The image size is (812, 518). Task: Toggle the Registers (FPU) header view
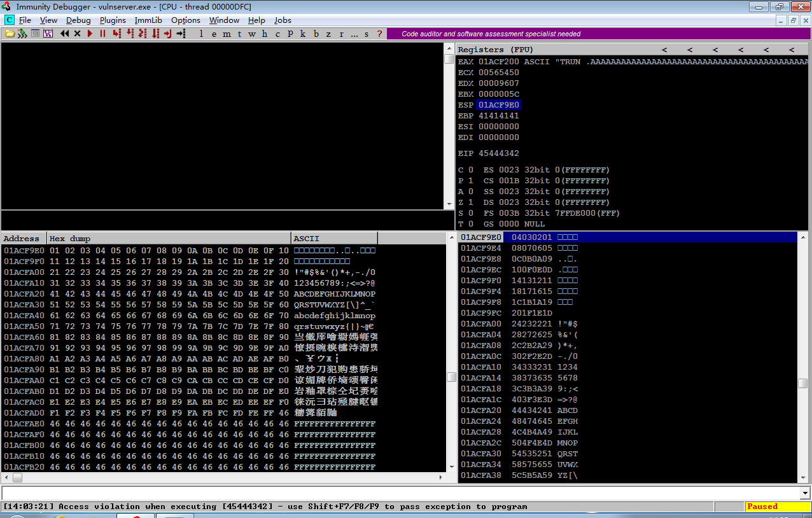(x=496, y=50)
